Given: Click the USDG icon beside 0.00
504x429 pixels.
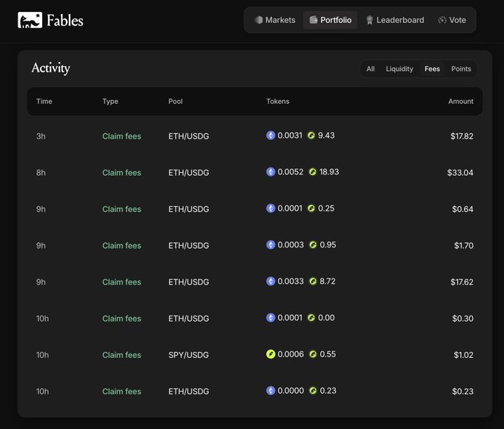Looking at the screenshot, I should pyautogui.click(x=311, y=318).
